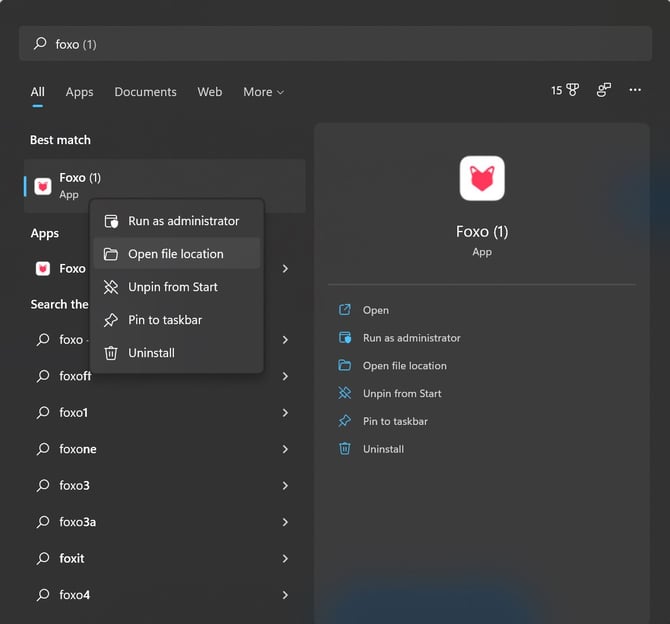Expand the Foxo app result chevron
The height and width of the screenshot is (624, 670).
pos(285,268)
